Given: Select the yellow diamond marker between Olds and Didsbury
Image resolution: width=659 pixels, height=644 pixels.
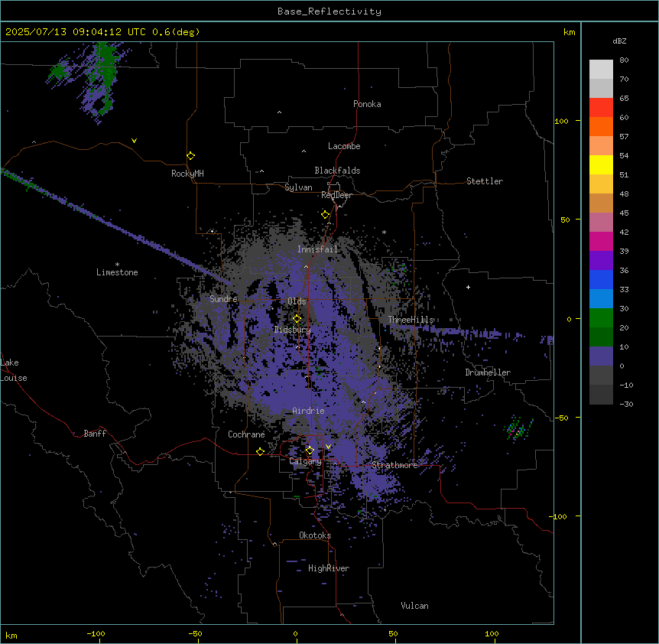Looking at the screenshot, I should (x=297, y=319).
